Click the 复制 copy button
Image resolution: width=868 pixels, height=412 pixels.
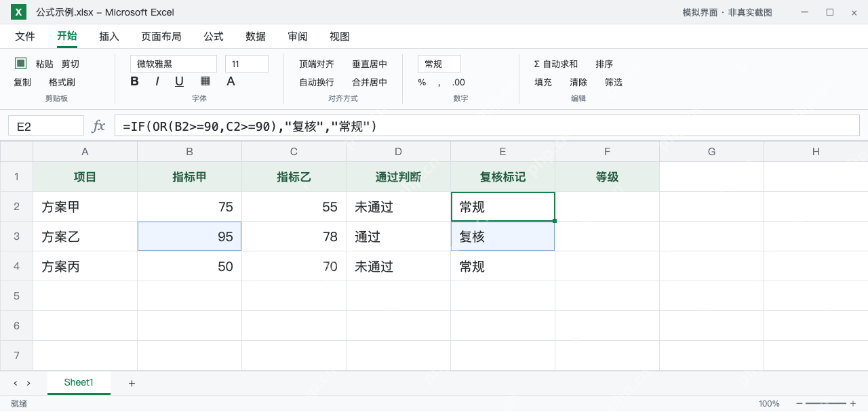[x=22, y=83]
